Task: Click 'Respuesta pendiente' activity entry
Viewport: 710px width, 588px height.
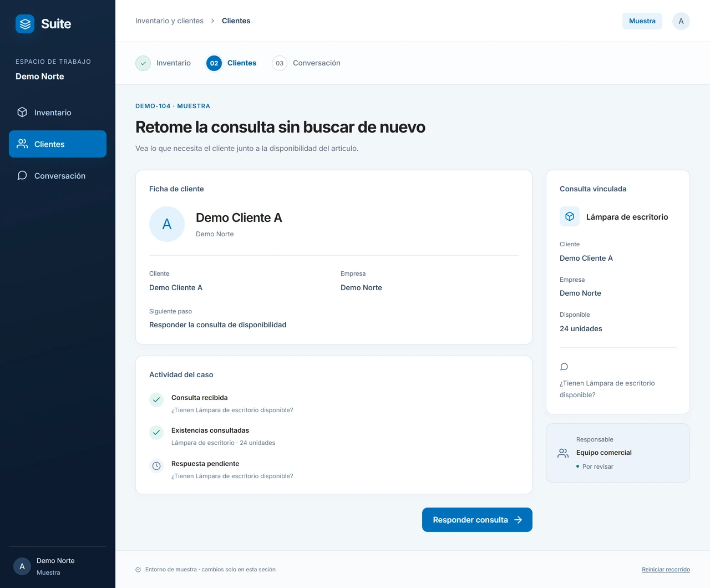Action: click(205, 464)
